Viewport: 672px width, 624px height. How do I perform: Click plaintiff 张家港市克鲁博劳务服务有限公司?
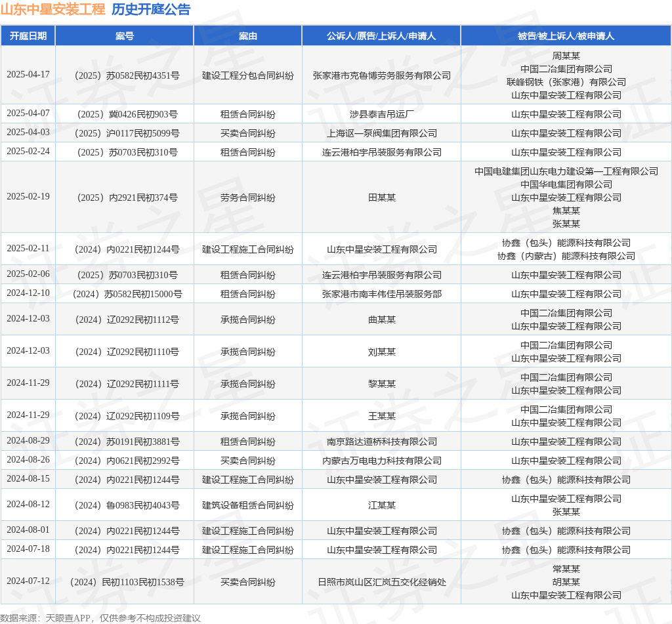pos(382,76)
